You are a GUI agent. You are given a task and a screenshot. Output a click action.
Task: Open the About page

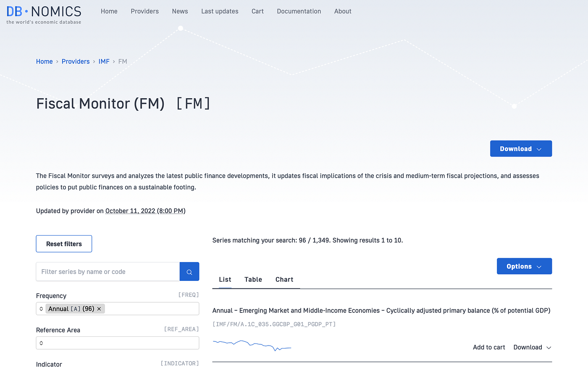tap(343, 11)
